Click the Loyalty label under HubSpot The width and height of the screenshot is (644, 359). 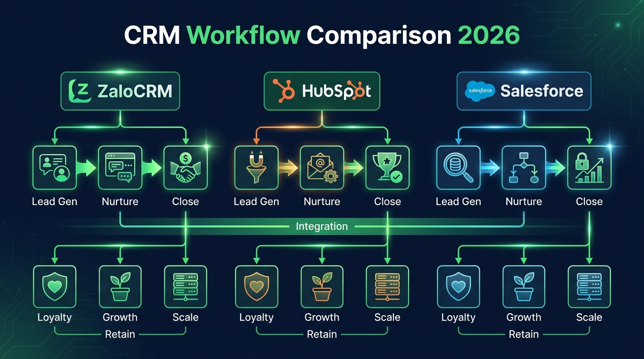256,318
